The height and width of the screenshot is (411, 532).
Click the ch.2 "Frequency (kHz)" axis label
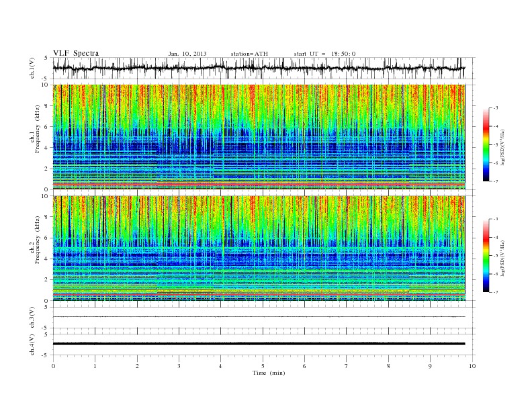[x=38, y=240]
